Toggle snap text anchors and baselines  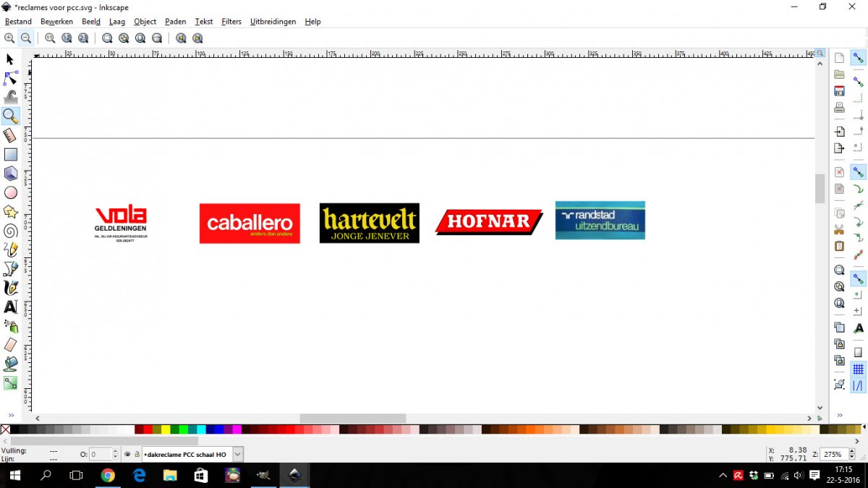pyautogui.click(x=859, y=328)
